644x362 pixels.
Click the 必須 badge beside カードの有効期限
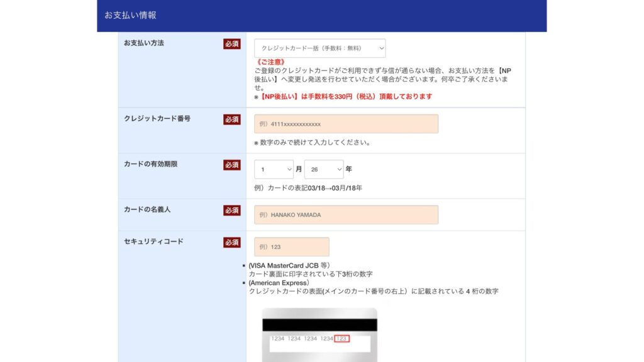pyautogui.click(x=232, y=165)
